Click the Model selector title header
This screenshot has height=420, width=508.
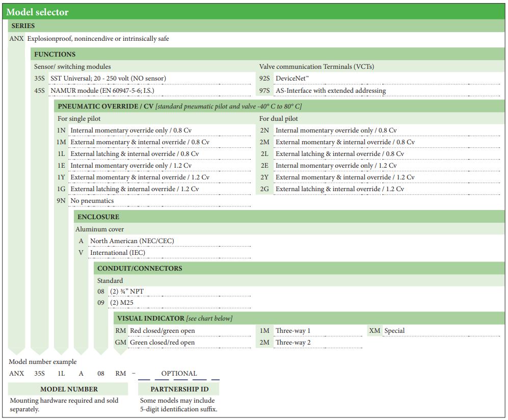(x=37, y=12)
